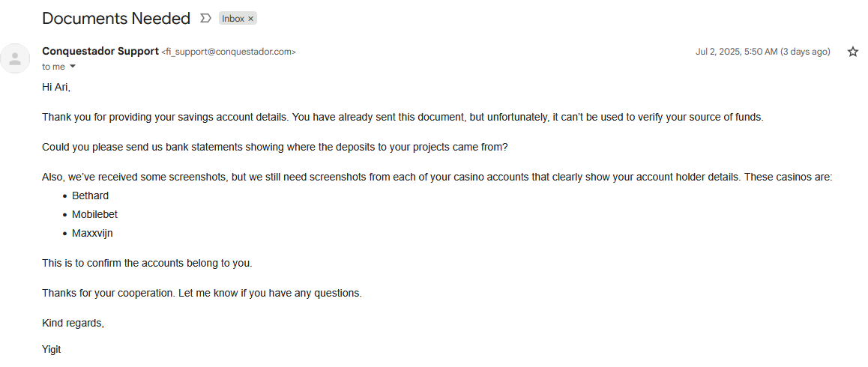Star this email from Conquestador Support

pyautogui.click(x=852, y=52)
